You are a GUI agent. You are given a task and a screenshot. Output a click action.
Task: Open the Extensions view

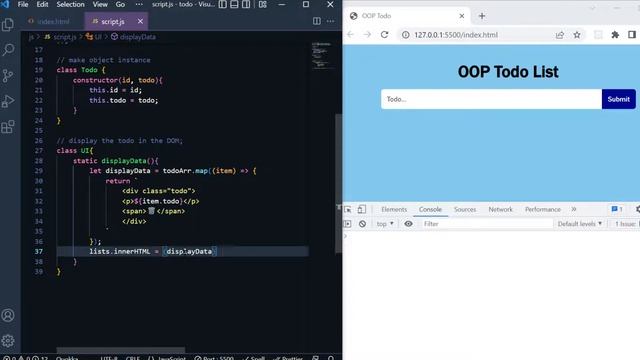pyautogui.click(x=8, y=127)
